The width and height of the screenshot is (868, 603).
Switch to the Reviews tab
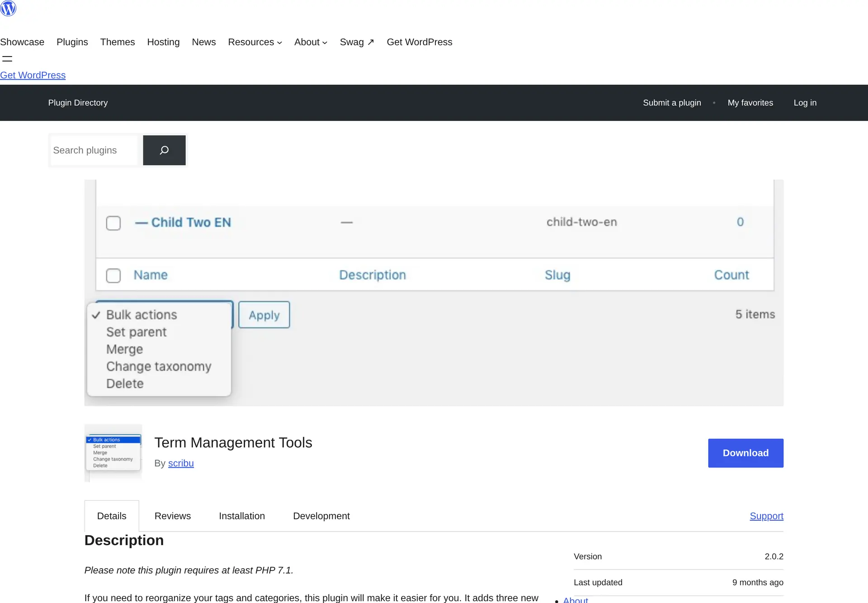[173, 516]
